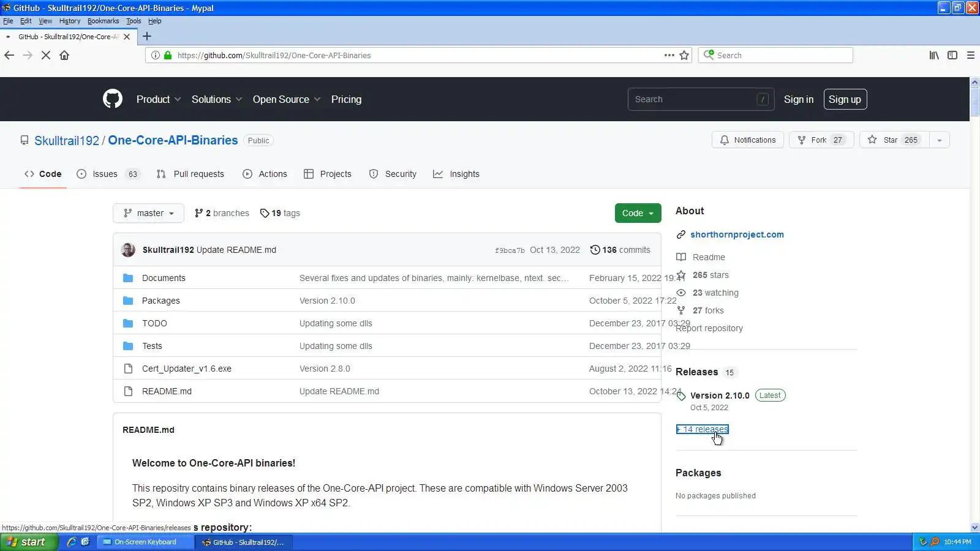Open the History menu
980x551 pixels.
(70, 21)
